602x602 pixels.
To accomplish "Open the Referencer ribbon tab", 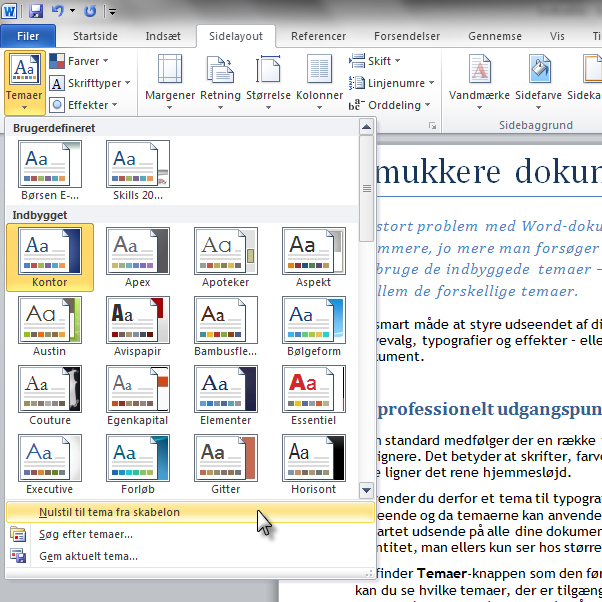I will click(x=318, y=36).
